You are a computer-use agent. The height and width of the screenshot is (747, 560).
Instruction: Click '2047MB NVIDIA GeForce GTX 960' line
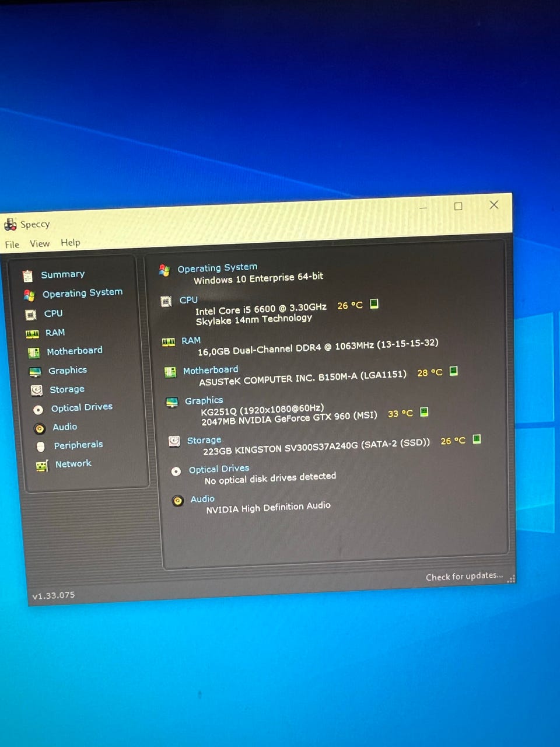point(289,418)
